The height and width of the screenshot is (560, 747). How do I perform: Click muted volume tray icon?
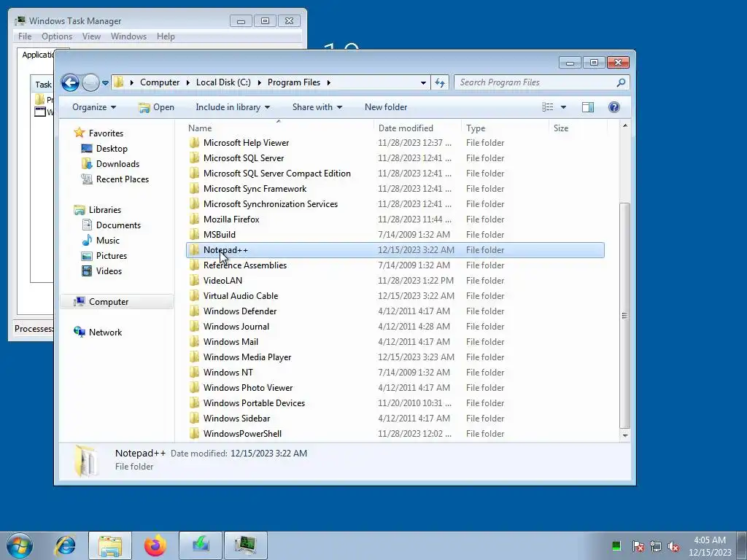pos(673,546)
